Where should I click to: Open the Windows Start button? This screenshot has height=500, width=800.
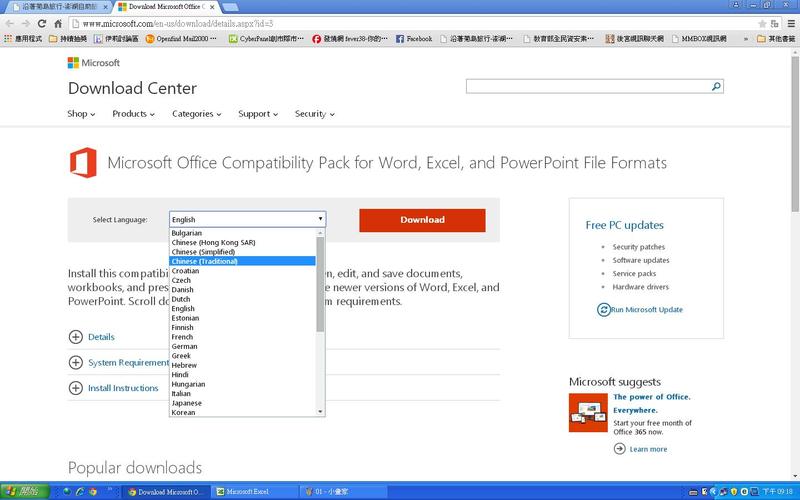point(25,492)
